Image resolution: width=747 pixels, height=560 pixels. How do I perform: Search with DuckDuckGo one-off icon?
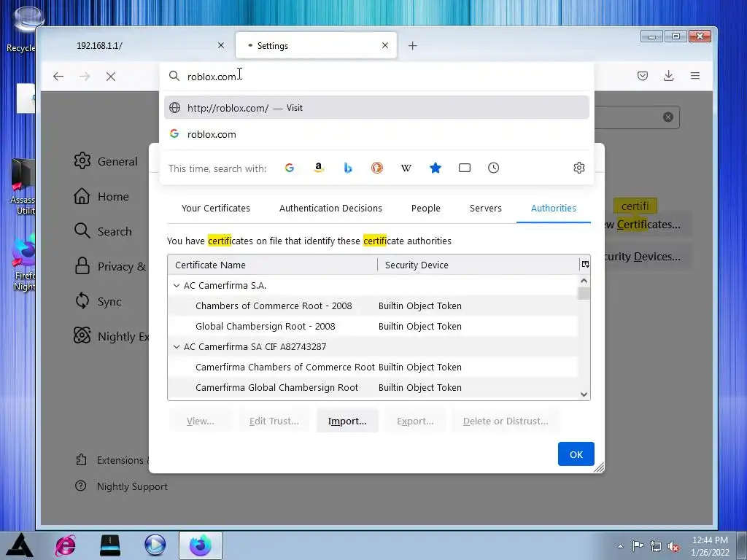[x=377, y=168]
